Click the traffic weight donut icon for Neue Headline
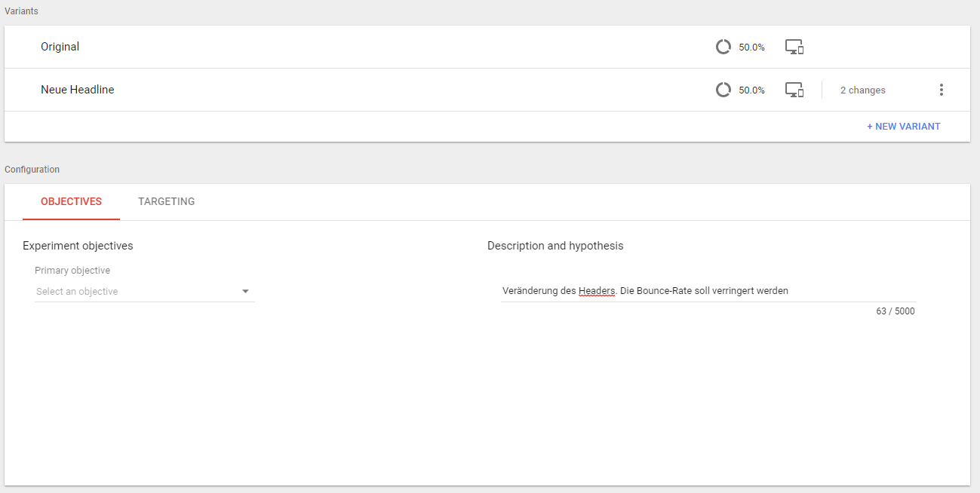This screenshot has height=493, width=980. [723, 90]
